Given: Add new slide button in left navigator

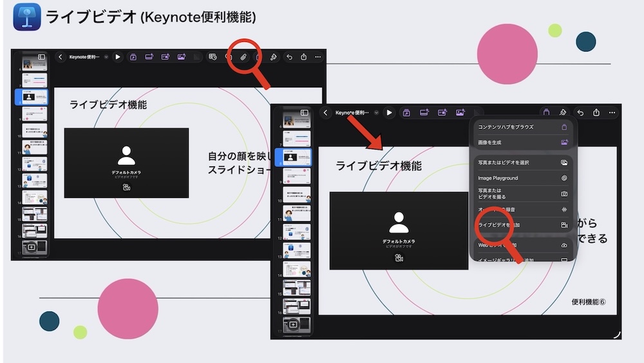Looking at the screenshot, I should point(31,247).
